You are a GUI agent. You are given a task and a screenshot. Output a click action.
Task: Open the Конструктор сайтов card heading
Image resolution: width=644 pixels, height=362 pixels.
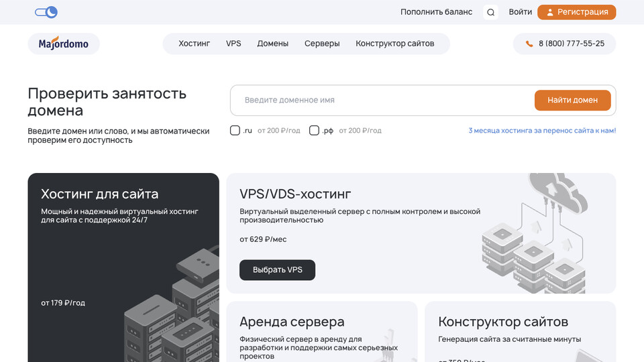coord(503,322)
